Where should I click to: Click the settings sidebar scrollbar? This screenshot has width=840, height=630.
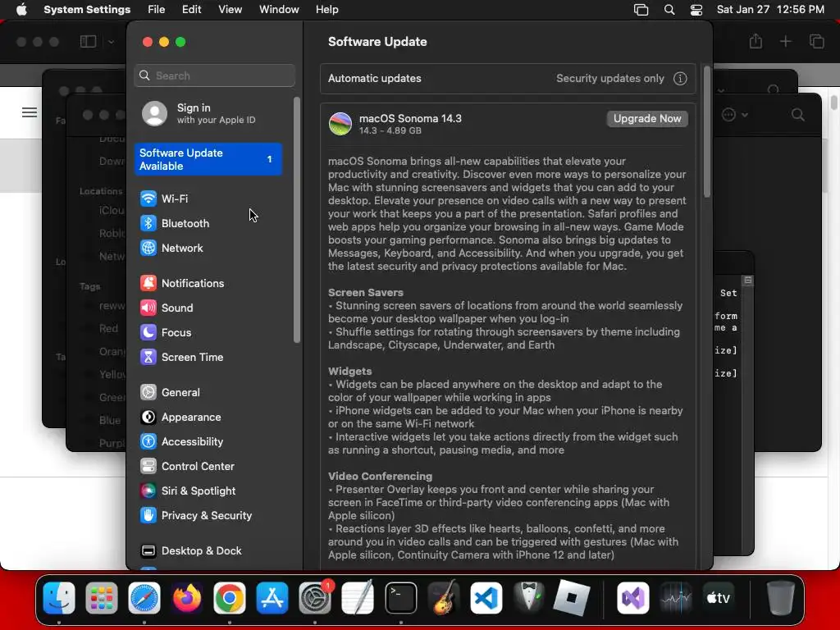click(297, 220)
